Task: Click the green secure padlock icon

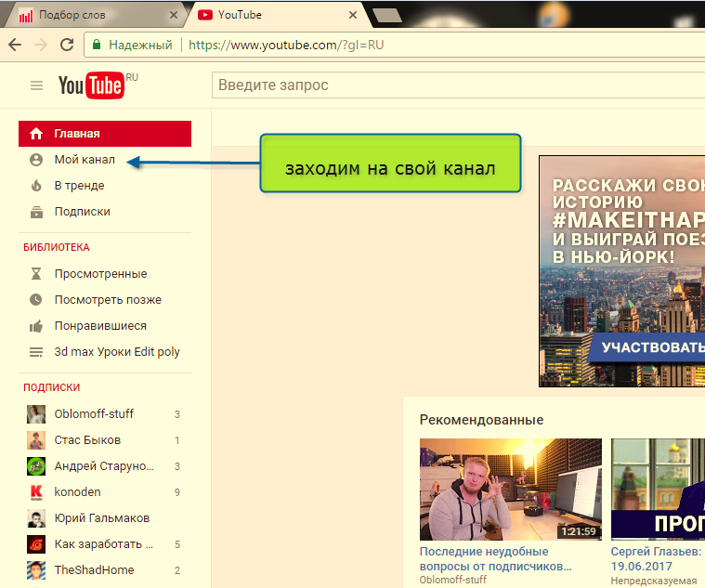Action: 97,45
